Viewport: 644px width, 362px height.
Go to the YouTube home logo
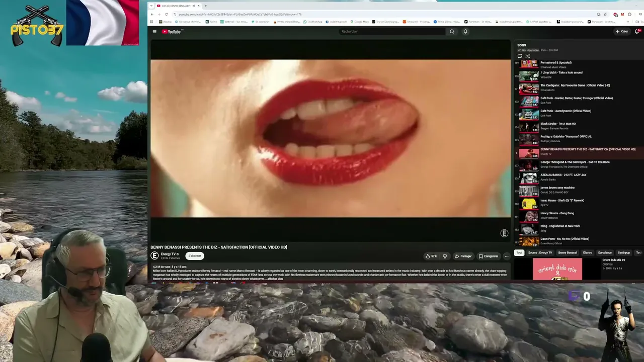pyautogui.click(x=172, y=32)
